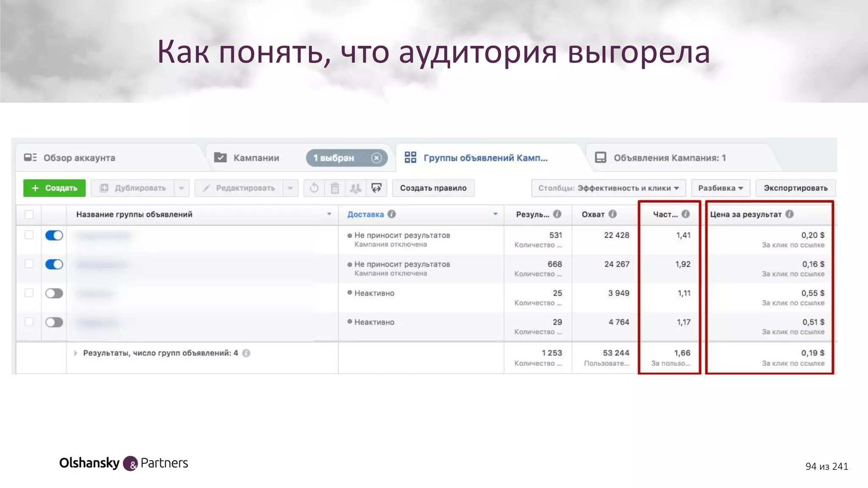Click the first Не приносит результатов status
Image resolution: width=868 pixels, height=488 pixels.
click(x=402, y=235)
